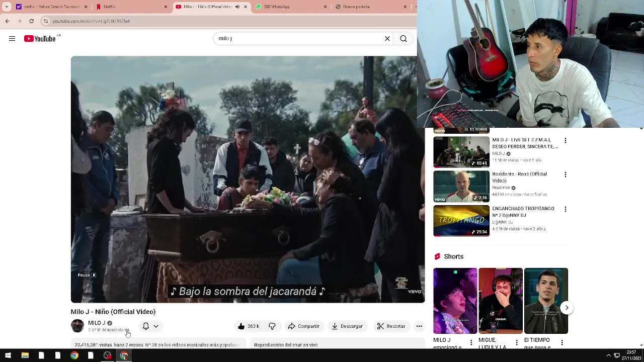The height and width of the screenshot is (362, 644).
Task: Open the recording app taskbar icon
Action: pyautogui.click(x=107, y=355)
